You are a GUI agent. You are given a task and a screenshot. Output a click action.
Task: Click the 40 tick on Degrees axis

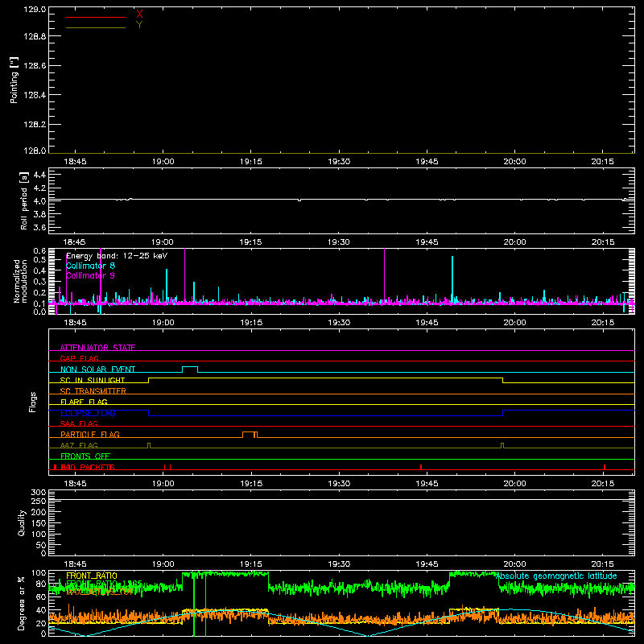(x=41, y=610)
